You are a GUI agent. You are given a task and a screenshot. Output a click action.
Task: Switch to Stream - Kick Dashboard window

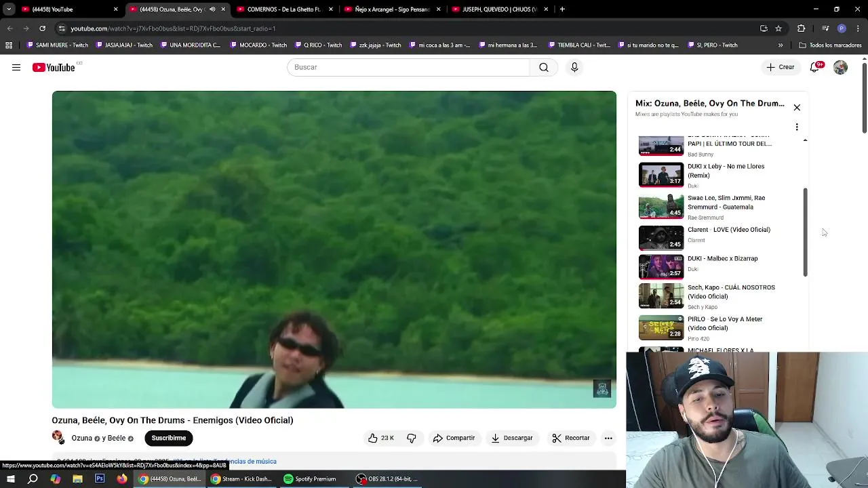(x=241, y=479)
